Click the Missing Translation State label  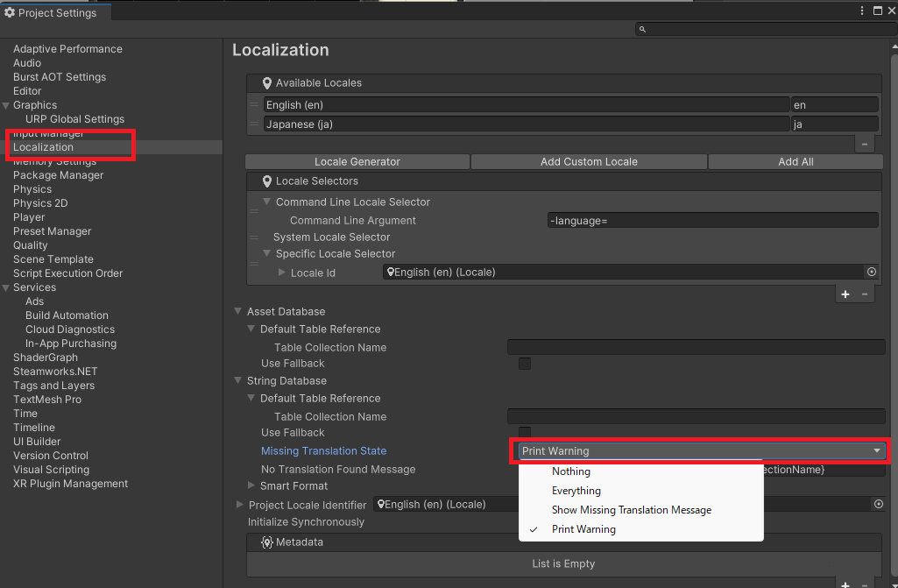(323, 451)
